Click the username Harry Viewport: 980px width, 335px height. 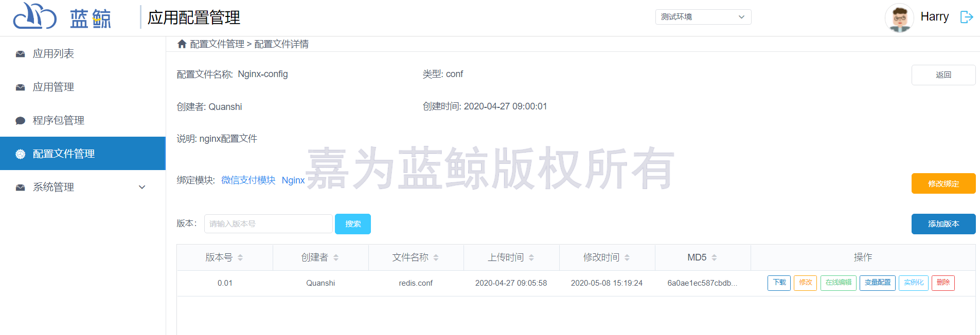click(x=934, y=17)
